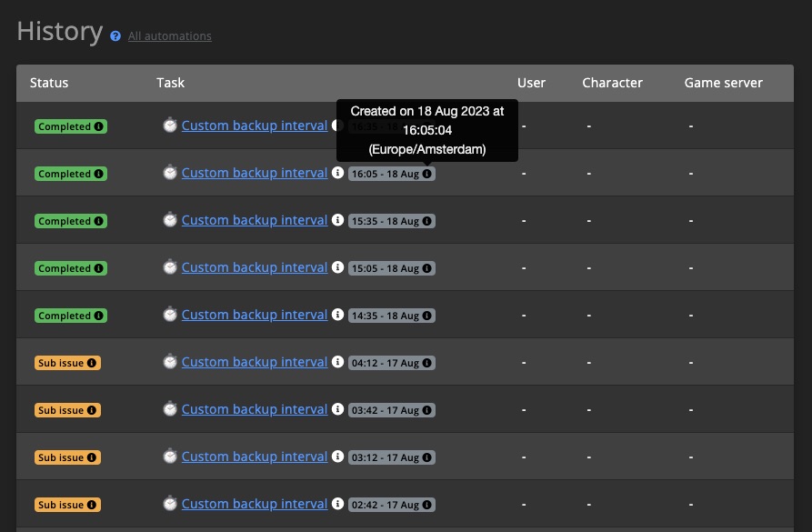Click the robot icon beside the top Custom backup interval task
This screenshot has width=812, height=532.
pos(170,125)
